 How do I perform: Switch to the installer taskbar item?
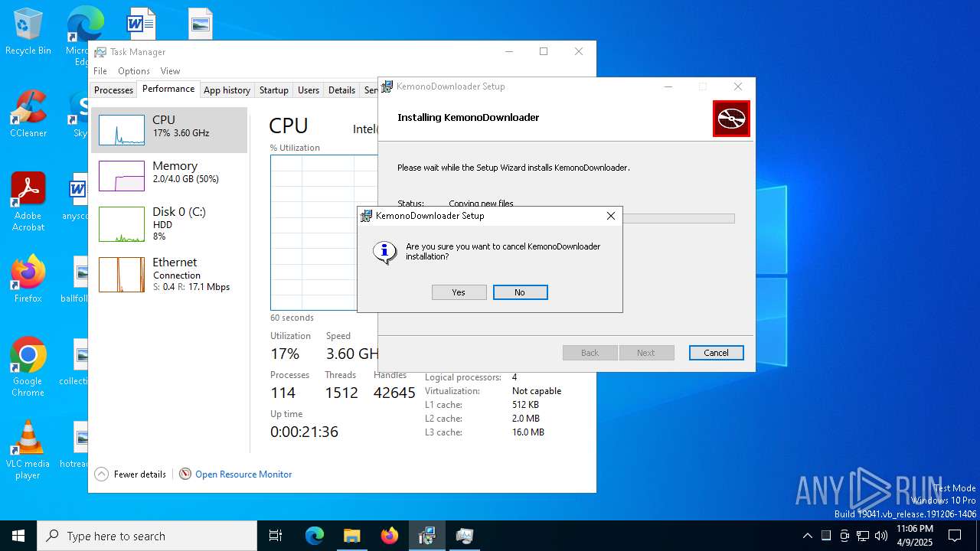[x=427, y=536]
